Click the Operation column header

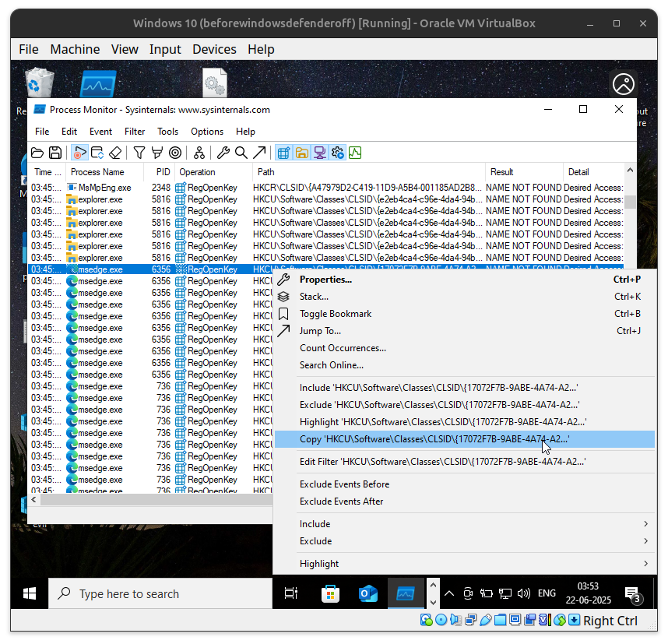214,172
